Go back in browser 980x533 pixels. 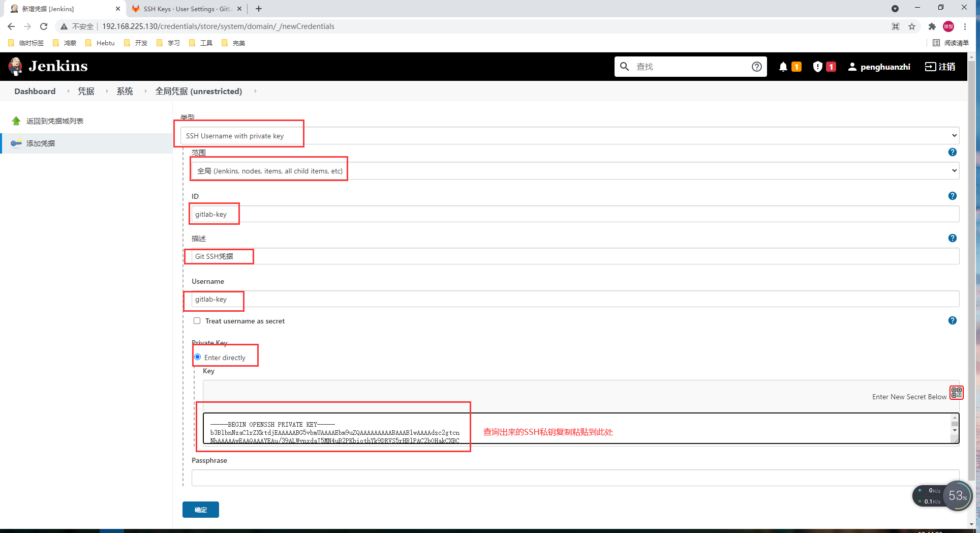11,26
